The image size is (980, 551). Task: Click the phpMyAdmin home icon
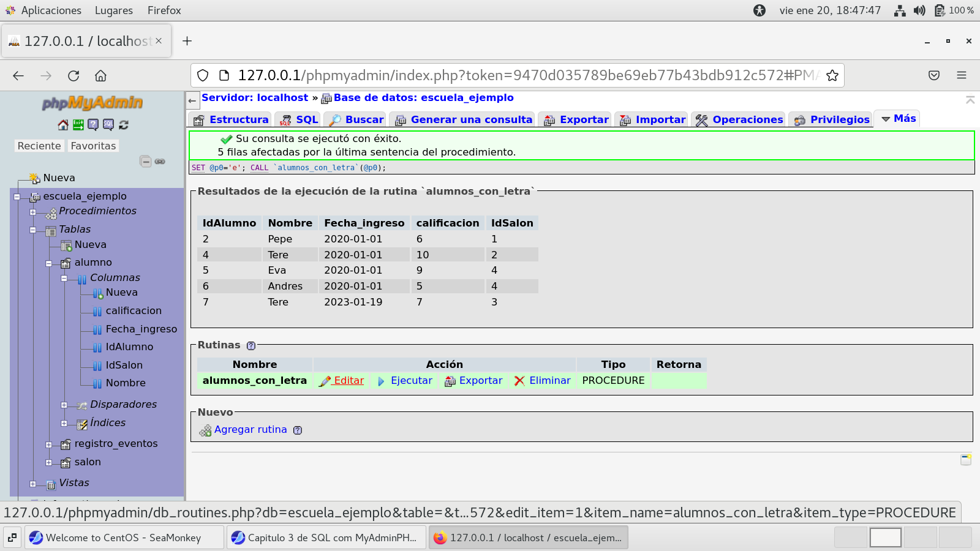click(63, 125)
